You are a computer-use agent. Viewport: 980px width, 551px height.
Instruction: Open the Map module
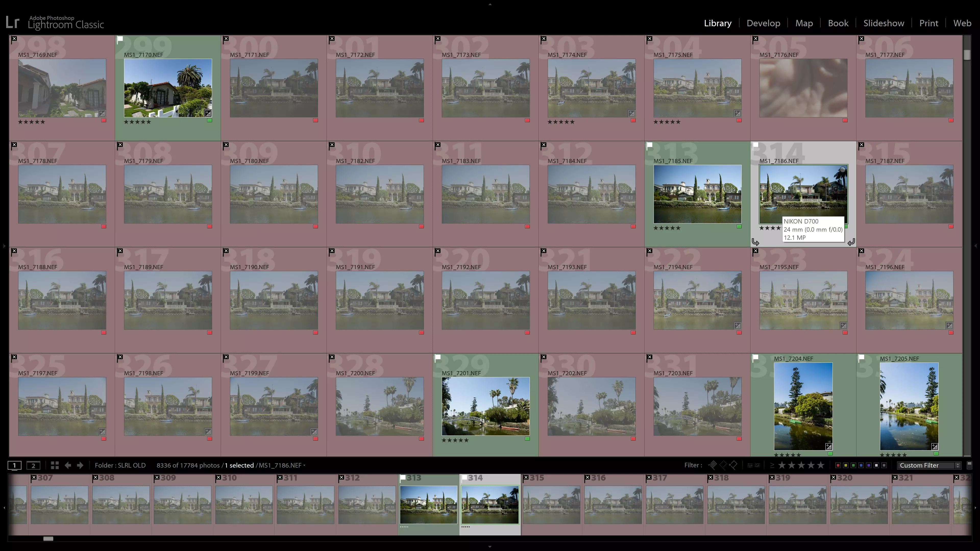coord(804,23)
